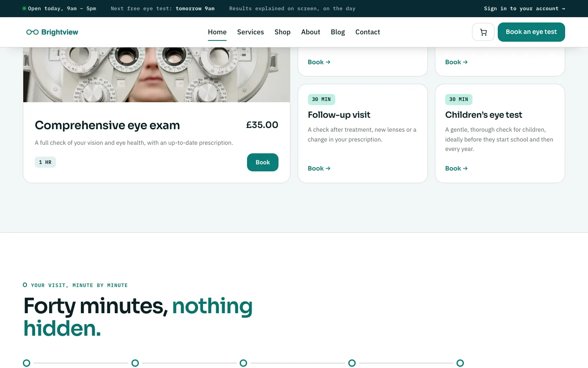Go to the Home nav item
The width and height of the screenshot is (588, 368).
click(217, 32)
